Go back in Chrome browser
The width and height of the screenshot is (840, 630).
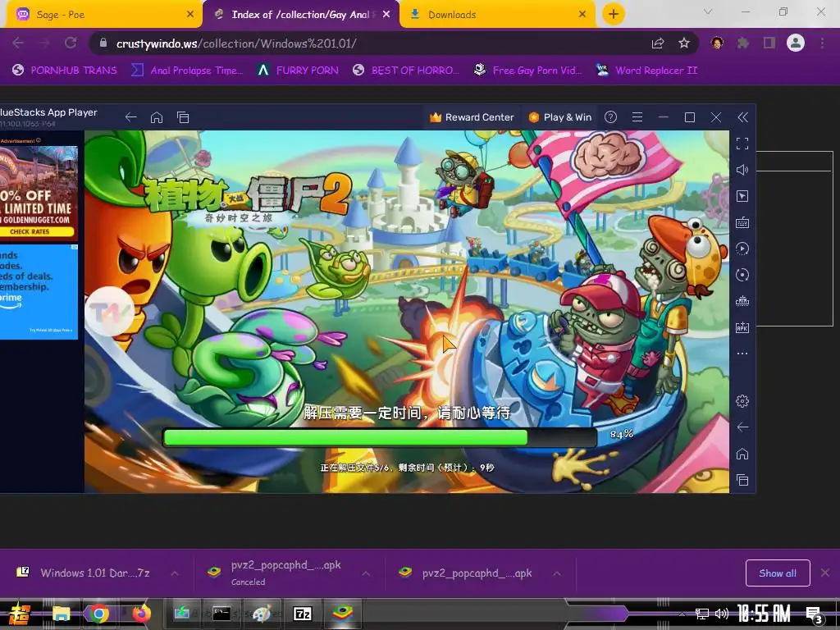coord(18,43)
